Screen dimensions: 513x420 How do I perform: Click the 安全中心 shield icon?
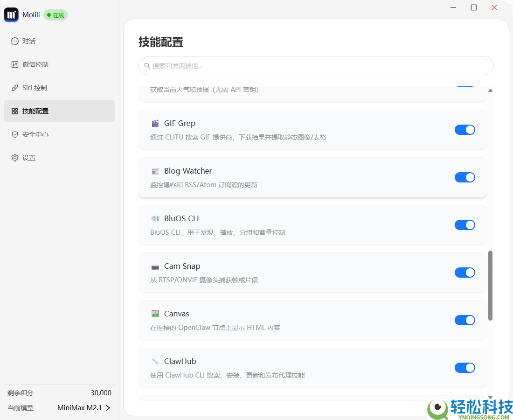click(14, 134)
